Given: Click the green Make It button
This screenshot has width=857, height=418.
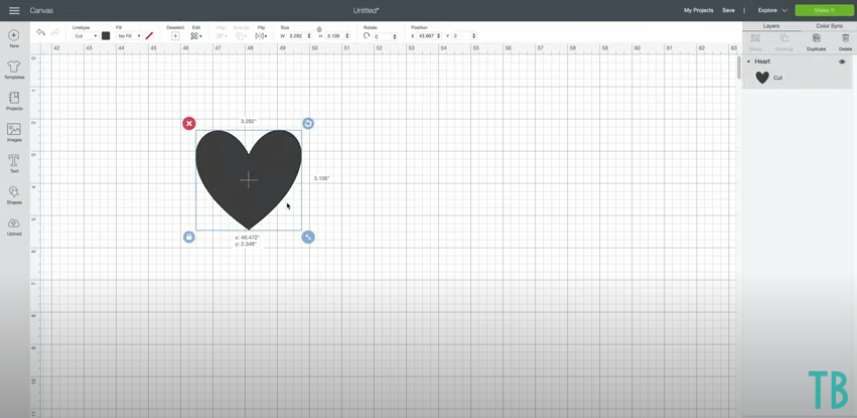Looking at the screenshot, I should pos(824,10).
